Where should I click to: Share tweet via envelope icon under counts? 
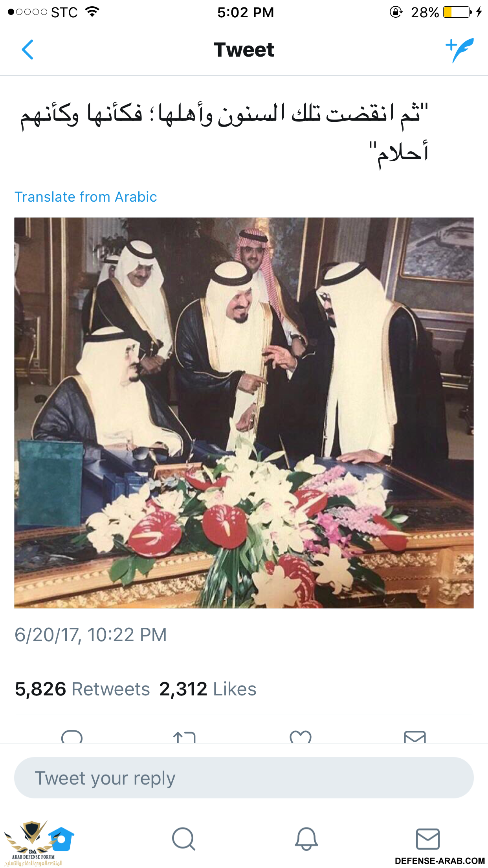click(415, 737)
